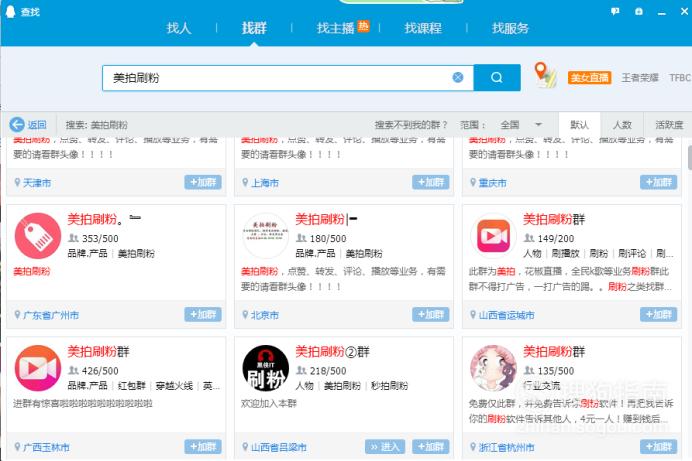692x461 pixels.
Task: Open 美拍刷粉群 title in 山西省运城市 card
Action: (554, 219)
